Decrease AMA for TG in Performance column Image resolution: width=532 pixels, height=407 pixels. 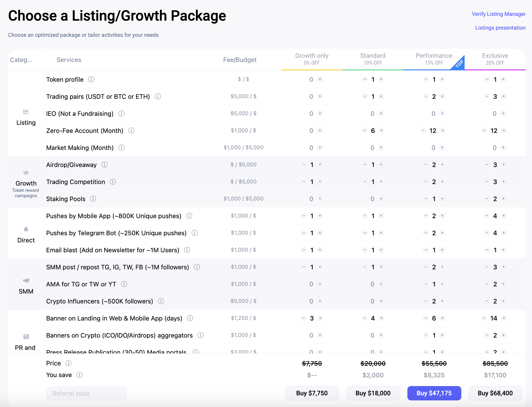(x=426, y=284)
